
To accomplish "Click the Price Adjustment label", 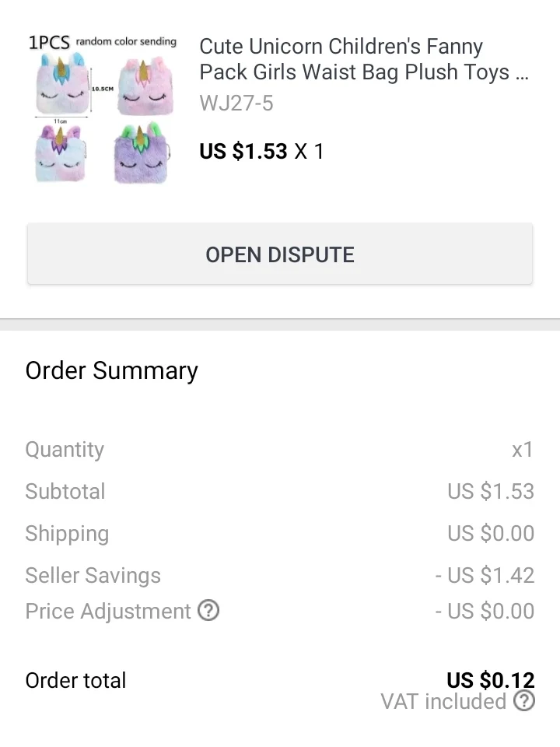I will click(108, 612).
